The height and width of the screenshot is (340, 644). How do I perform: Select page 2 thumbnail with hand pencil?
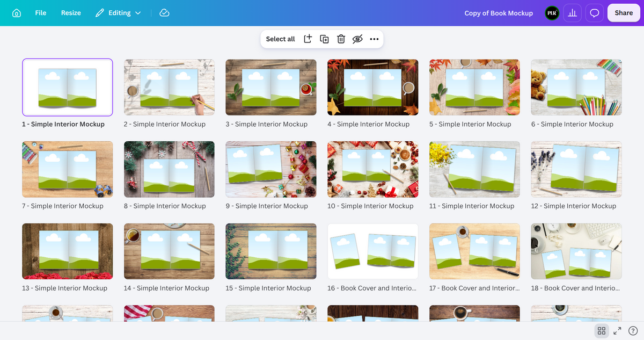point(169,87)
